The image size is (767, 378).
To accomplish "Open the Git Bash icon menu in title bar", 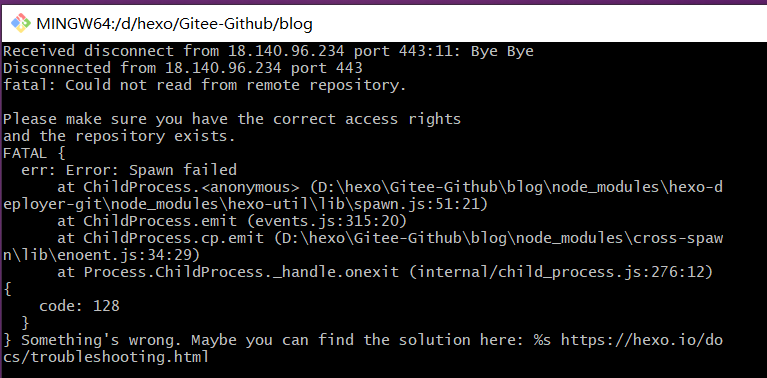I will click(21, 23).
